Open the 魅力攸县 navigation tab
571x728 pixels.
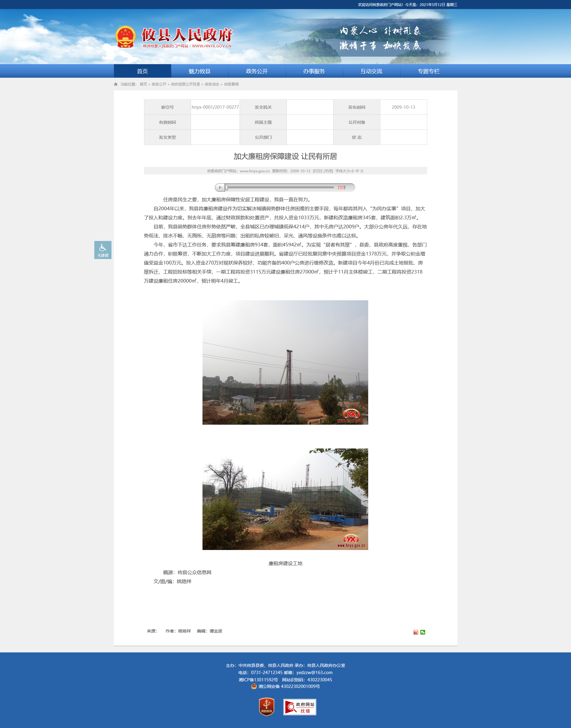[x=199, y=71]
